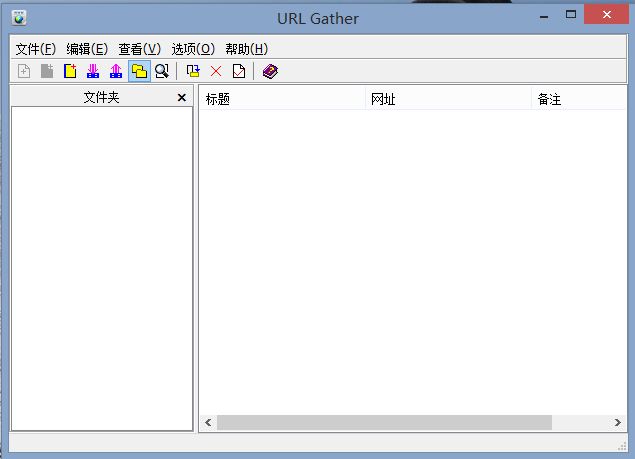Sort by the 备注 column header

579,99
